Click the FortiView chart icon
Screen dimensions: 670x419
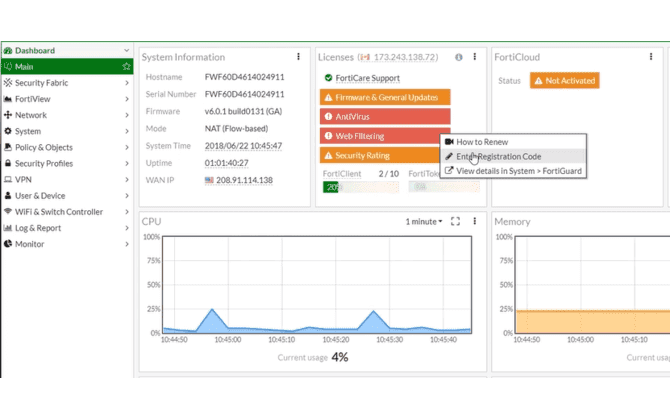[8, 99]
